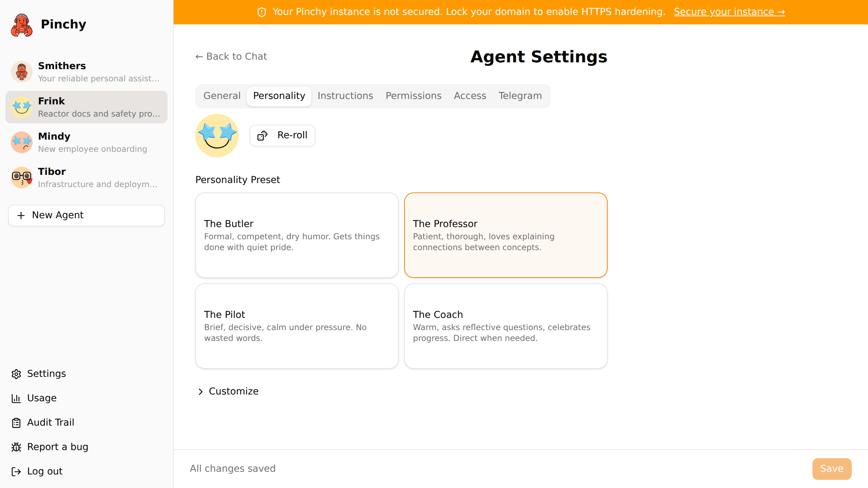Click Mindy's avatar icon

tap(22, 142)
